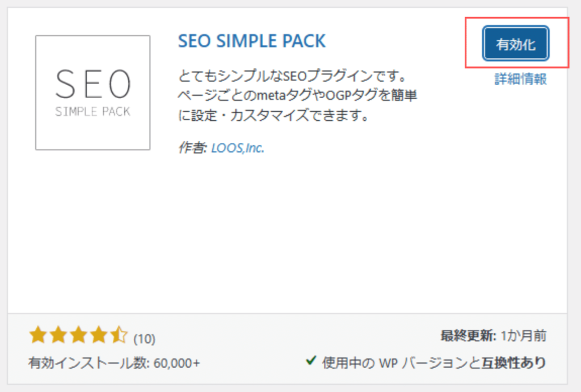
Task: Click the bold 互換性あり text
Action: [x=513, y=363]
